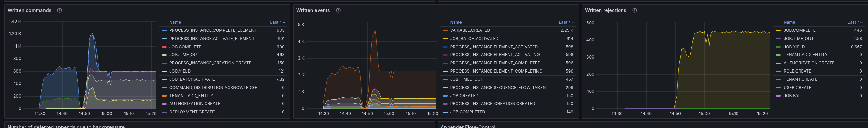Click the peak of the Written commands graph

[x=92, y=34]
